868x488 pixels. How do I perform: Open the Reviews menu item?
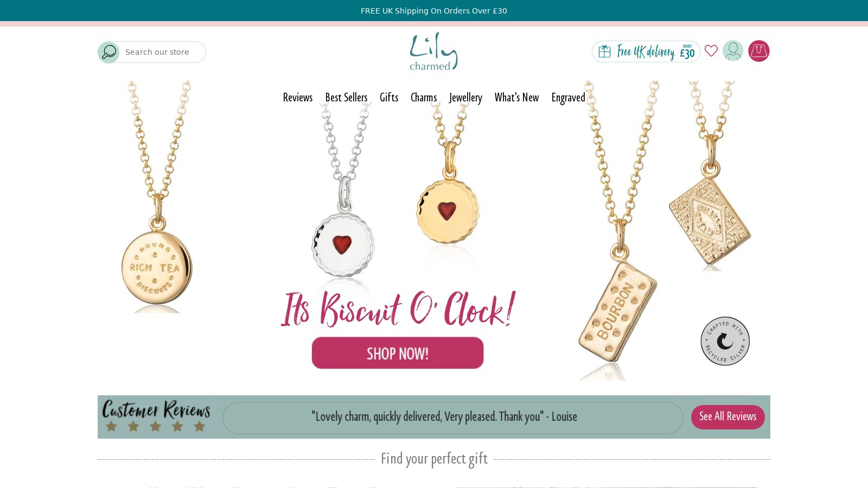point(298,98)
